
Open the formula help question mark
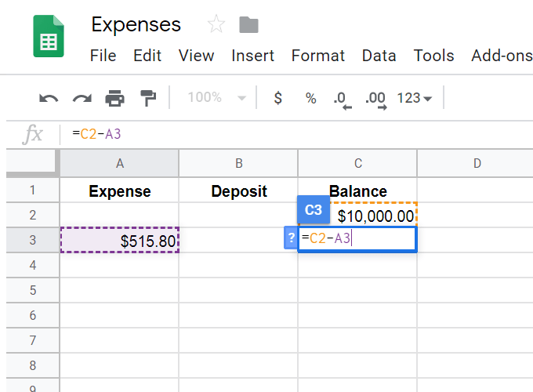(x=291, y=238)
